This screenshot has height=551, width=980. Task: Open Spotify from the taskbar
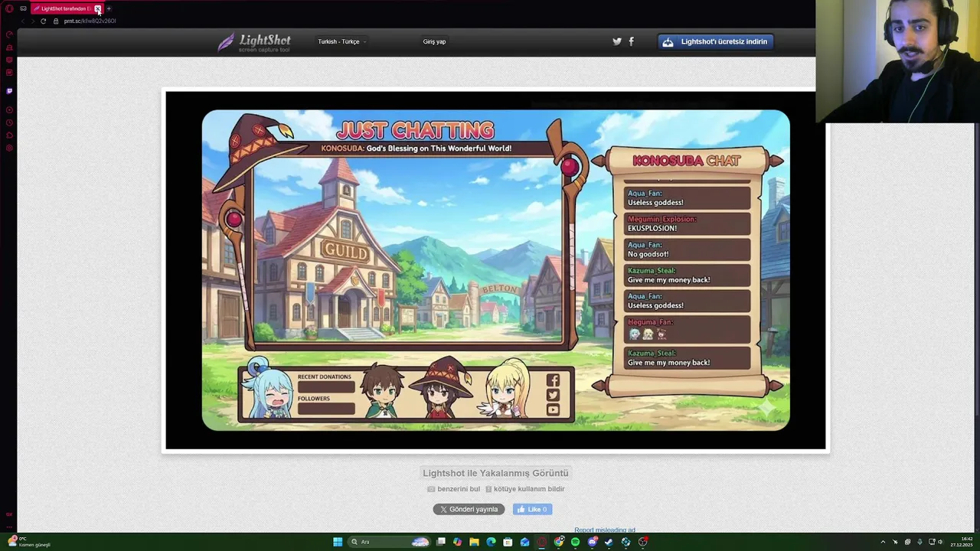(575, 542)
